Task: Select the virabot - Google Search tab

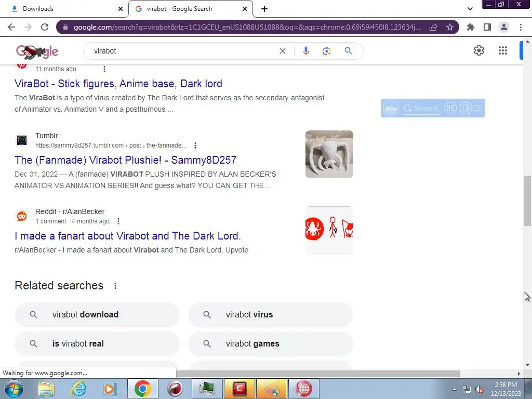Action: pyautogui.click(x=190, y=9)
